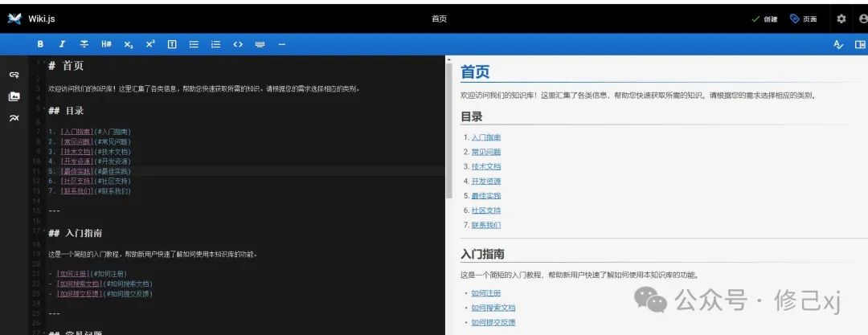Click the 入门指南 heading in preview pane

tap(483, 254)
